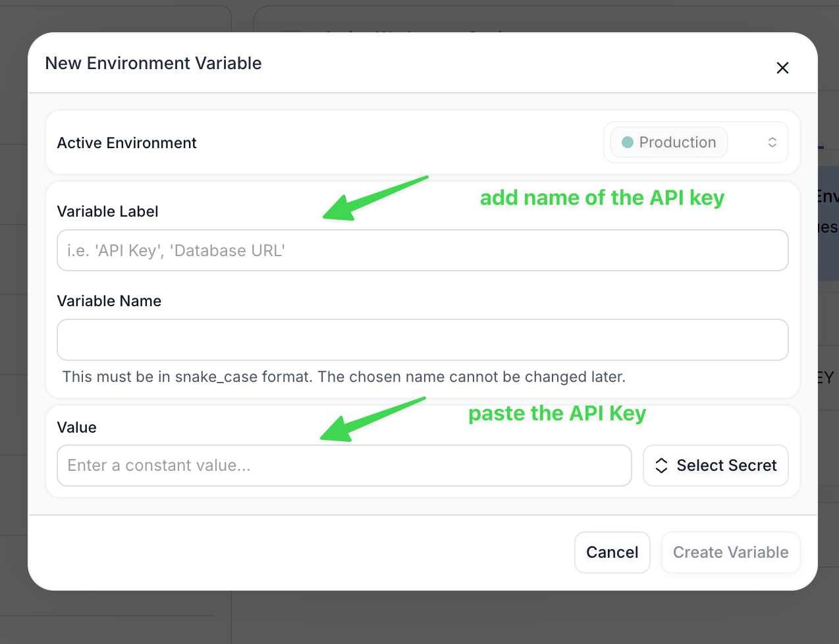Click the 'Value' section label
This screenshot has height=644, width=839.
pos(77,427)
